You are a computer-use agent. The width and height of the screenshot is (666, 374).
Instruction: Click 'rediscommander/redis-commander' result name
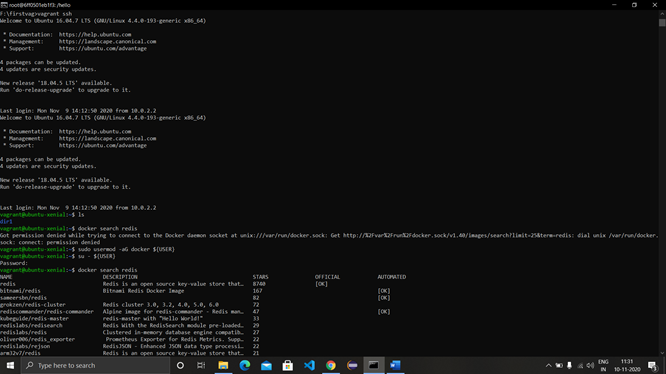pos(47,312)
